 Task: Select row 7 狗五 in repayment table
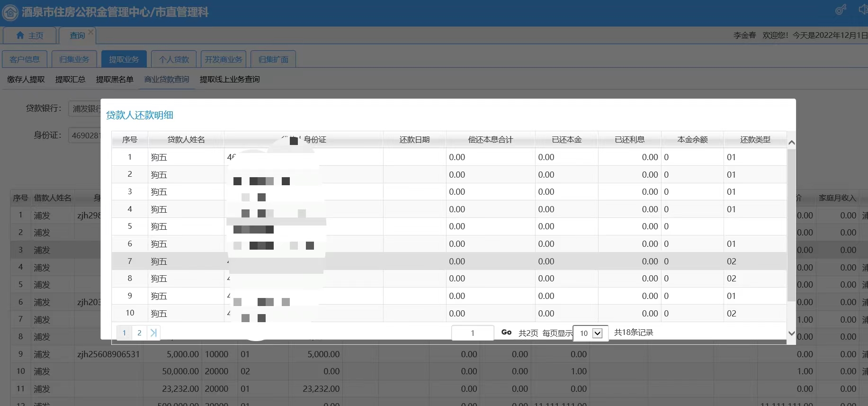pyautogui.click(x=449, y=261)
